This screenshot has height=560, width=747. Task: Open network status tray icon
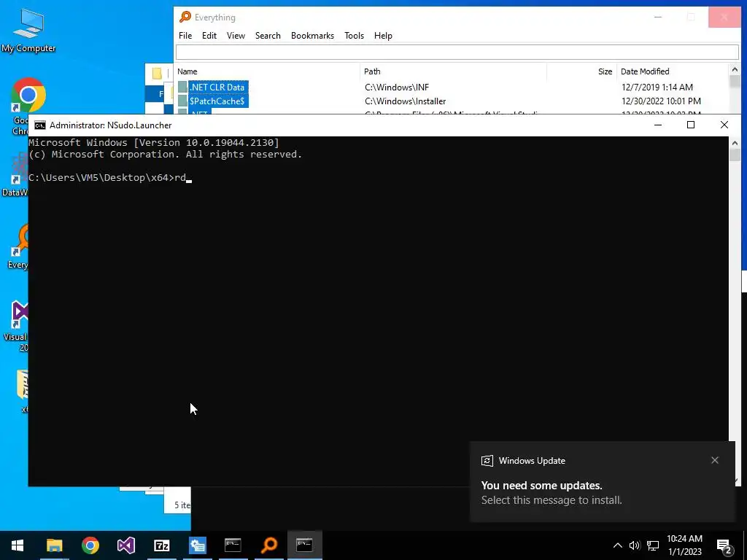coord(653,545)
